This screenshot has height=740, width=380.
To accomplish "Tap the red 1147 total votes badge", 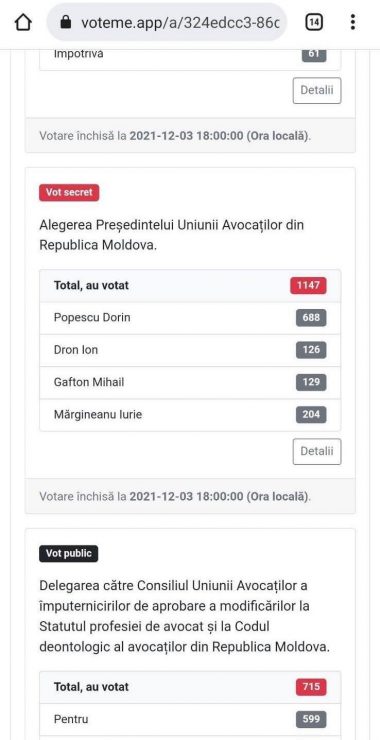I will [x=308, y=286].
